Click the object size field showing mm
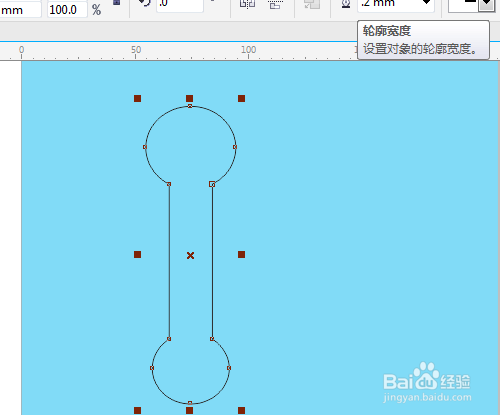The image size is (500, 415). 20,10
